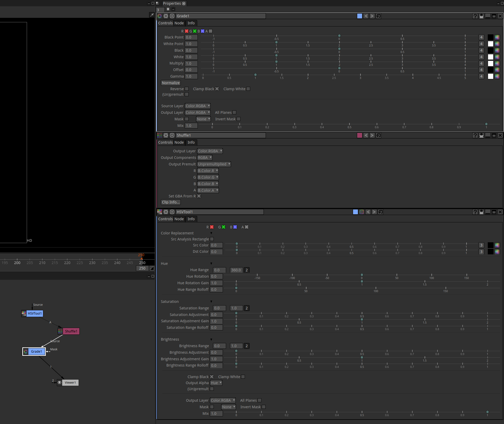Click the HSVTool1 overlay color circle icon
Image resolution: width=504 pixels, height=424 pixels.
(x=362, y=212)
